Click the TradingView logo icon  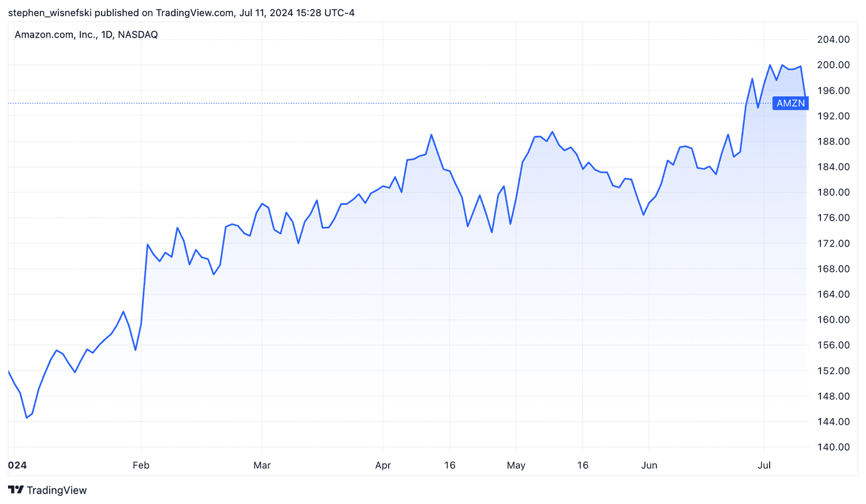(x=16, y=490)
